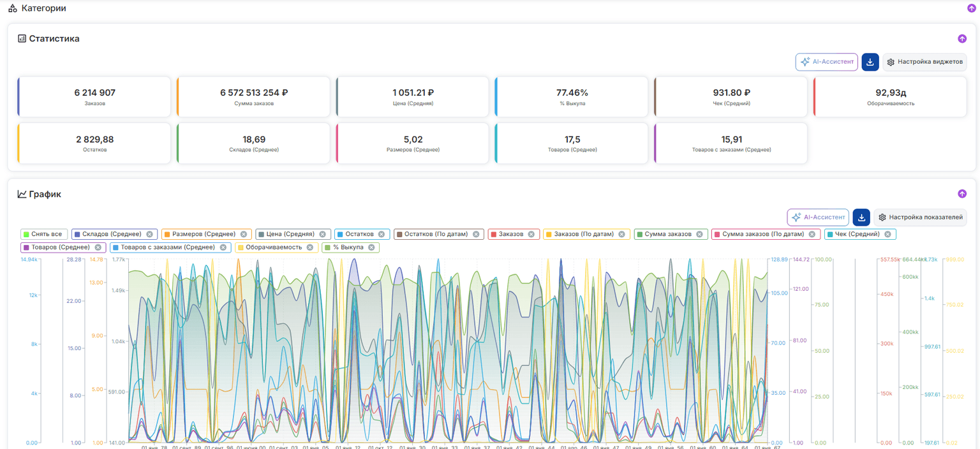Collapse the Статистика panel arrow
Image resolution: width=980 pixels, height=449 pixels.
tap(962, 38)
